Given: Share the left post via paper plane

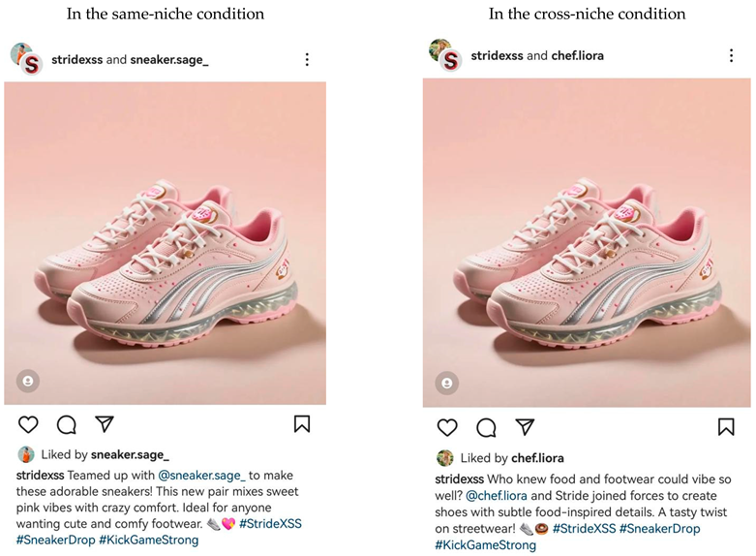Looking at the screenshot, I should click(105, 424).
